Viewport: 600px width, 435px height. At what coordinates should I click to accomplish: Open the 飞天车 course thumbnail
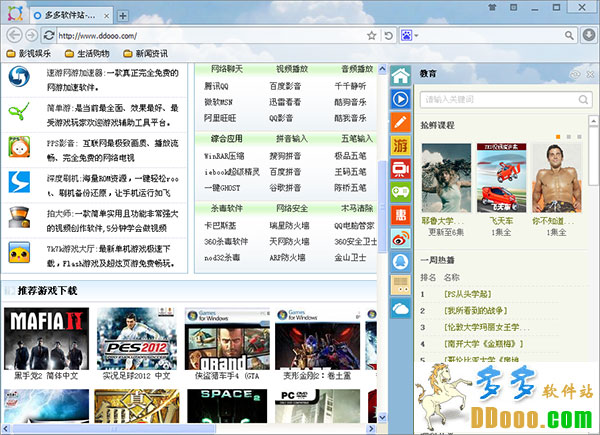[501, 178]
